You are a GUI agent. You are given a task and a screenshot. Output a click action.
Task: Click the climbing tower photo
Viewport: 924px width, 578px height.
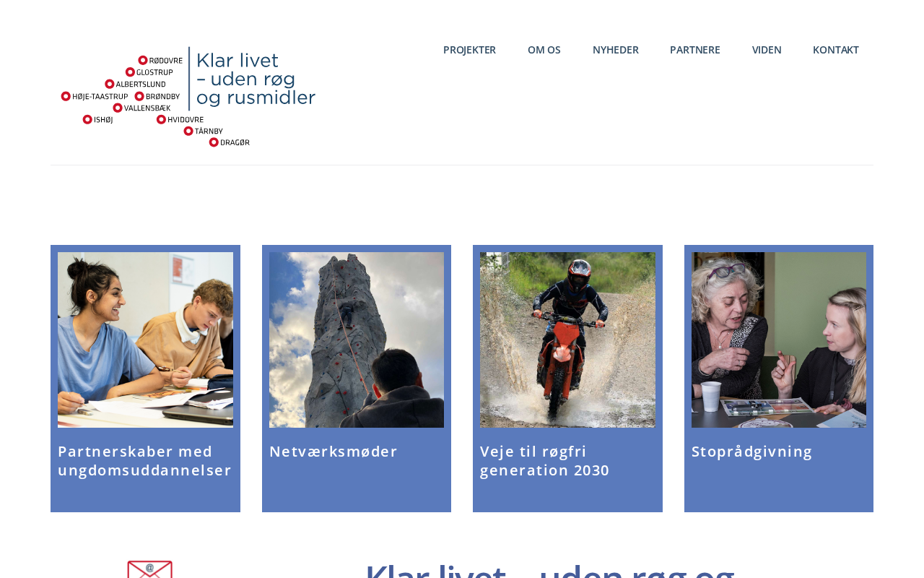click(x=357, y=340)
